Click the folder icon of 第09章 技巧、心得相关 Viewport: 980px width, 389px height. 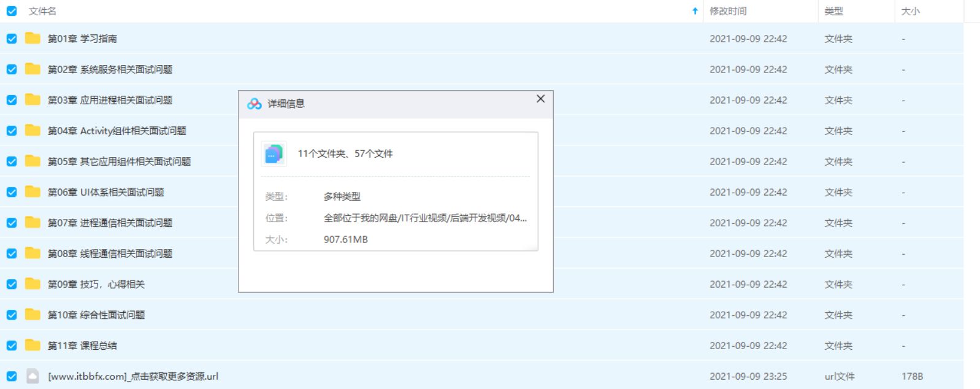click(33, 283)
